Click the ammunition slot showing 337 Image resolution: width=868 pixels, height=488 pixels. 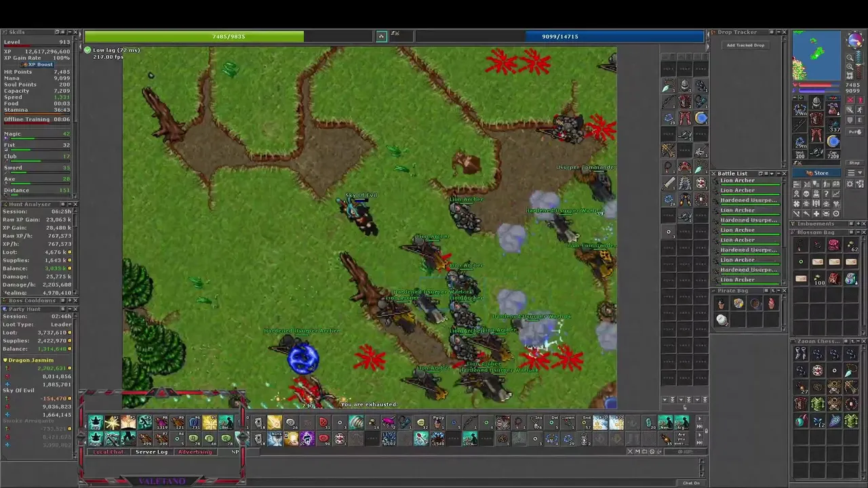[833, 125]
